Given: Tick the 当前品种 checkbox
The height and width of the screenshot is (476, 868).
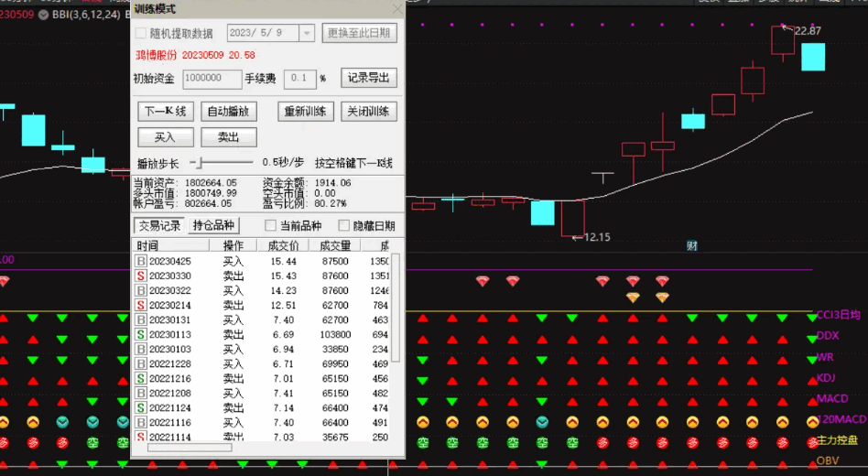Looking at the screenshot, I should tap(270, 225).
